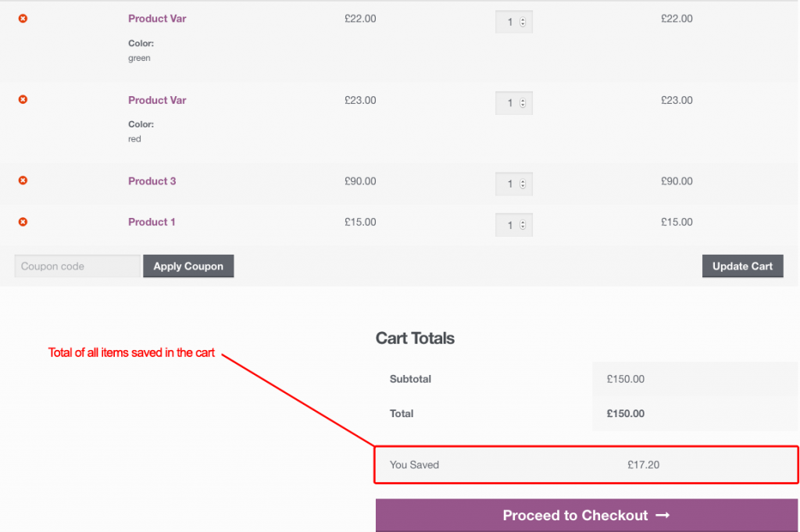
Task: Click inside the coupon code field
Action: point(77,266)
